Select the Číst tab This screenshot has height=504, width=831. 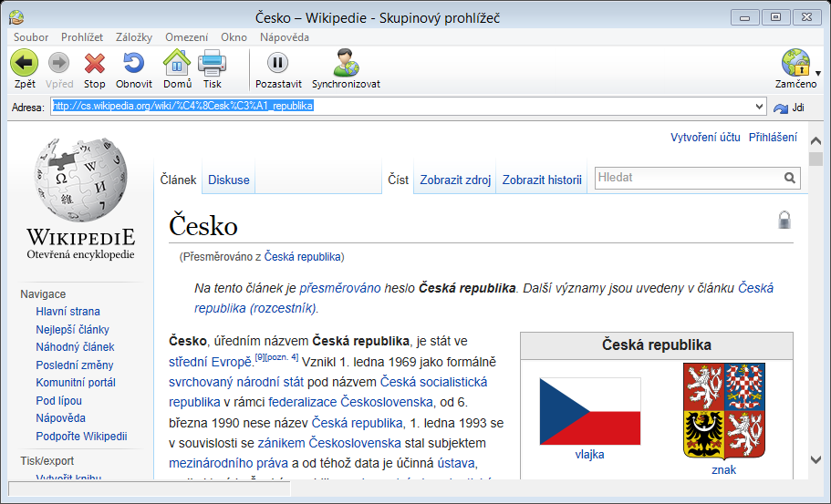tap(398, 180)
